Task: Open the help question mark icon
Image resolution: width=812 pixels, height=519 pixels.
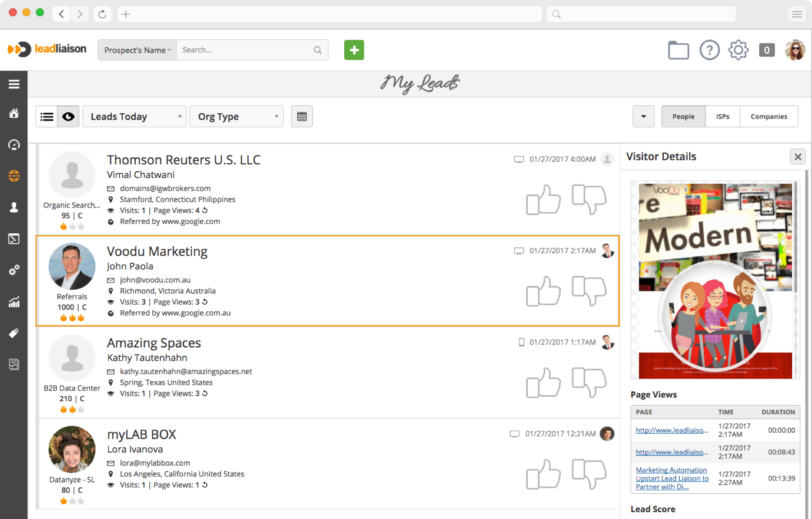Action: tap(710, 50)
